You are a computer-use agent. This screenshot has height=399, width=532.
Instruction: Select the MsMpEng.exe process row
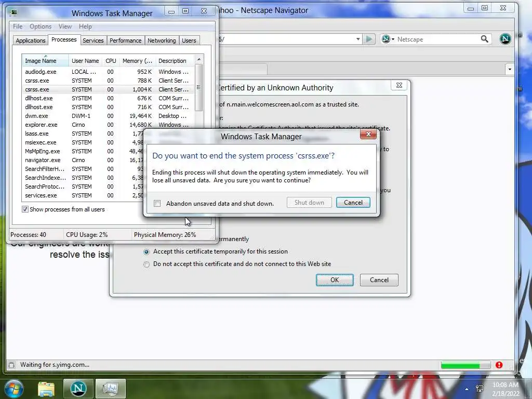click(83, 151)
